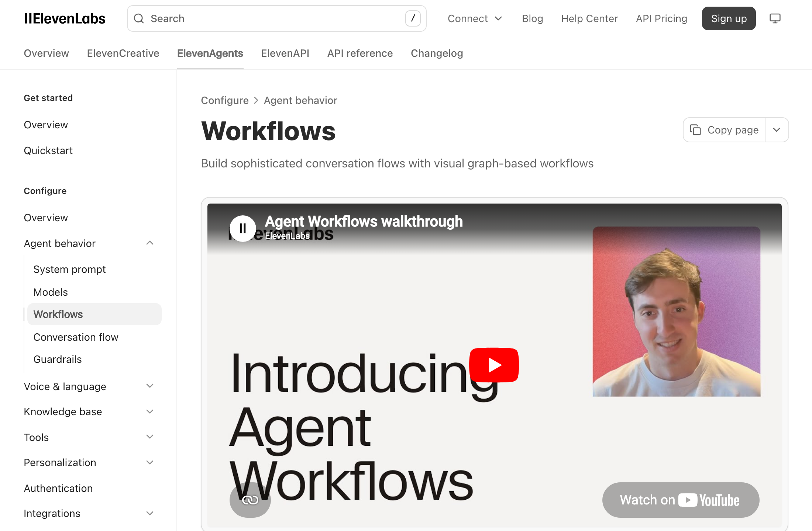The width and height of the screenshot is (812, 531).
Task: Open the API Pricing link
Action: (x=661, y=18)
